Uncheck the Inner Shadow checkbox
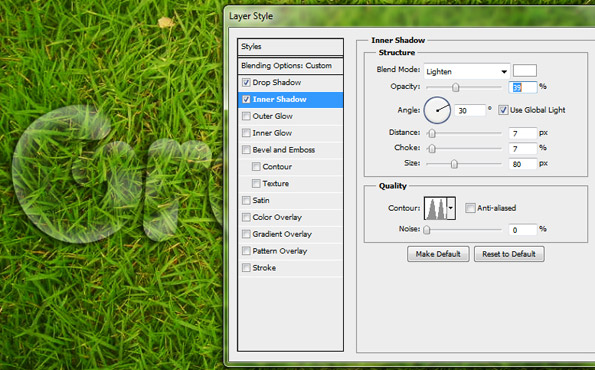 (246, 99)
